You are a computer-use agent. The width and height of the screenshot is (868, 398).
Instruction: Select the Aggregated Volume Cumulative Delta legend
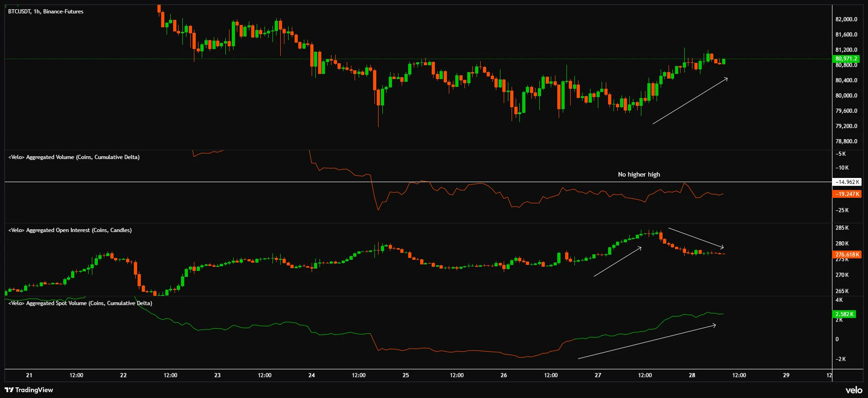[74, 157]
